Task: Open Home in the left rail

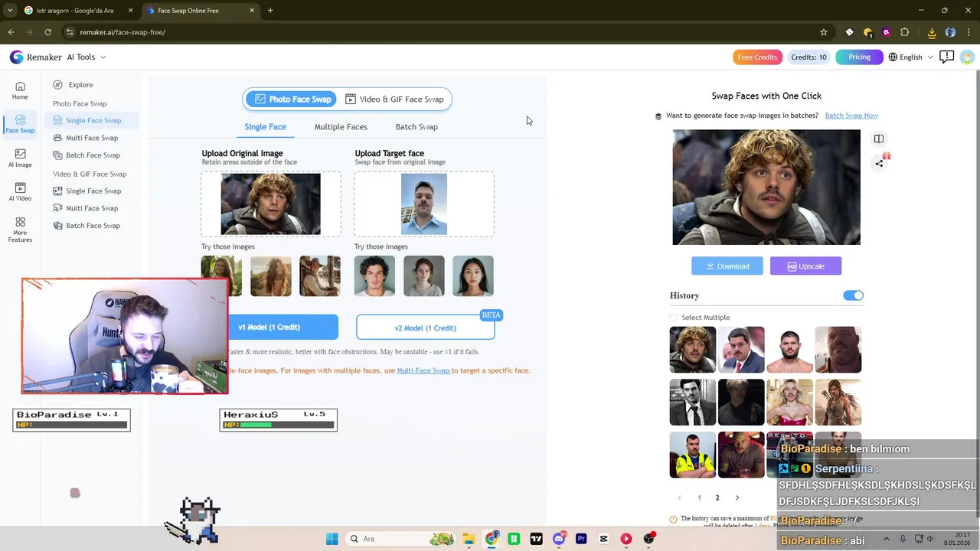Action: (20, 91)
